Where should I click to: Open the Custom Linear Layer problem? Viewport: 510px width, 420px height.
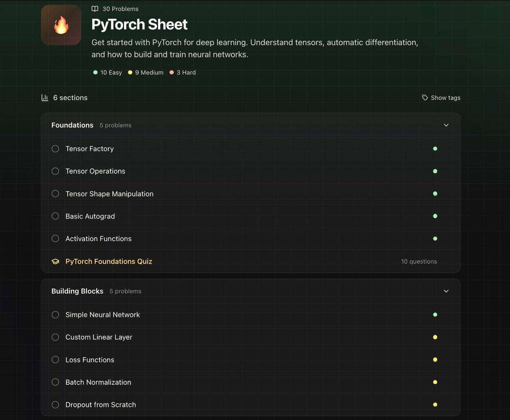99,338
